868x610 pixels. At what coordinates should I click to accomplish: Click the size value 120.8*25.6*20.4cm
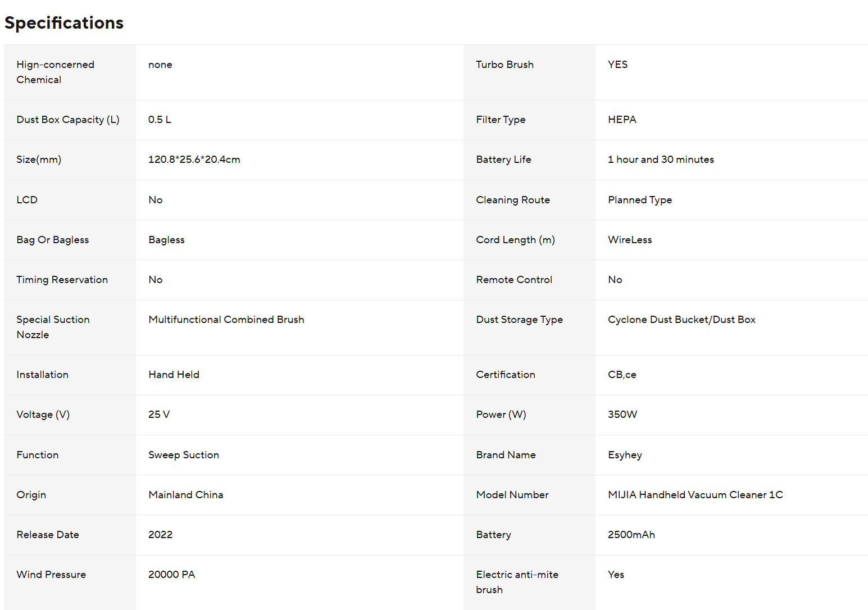pyautogui.click(x=194, y=160)
